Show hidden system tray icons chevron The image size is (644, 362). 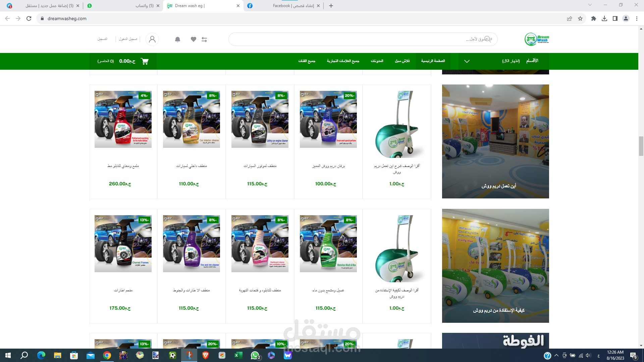click(556, 355)
